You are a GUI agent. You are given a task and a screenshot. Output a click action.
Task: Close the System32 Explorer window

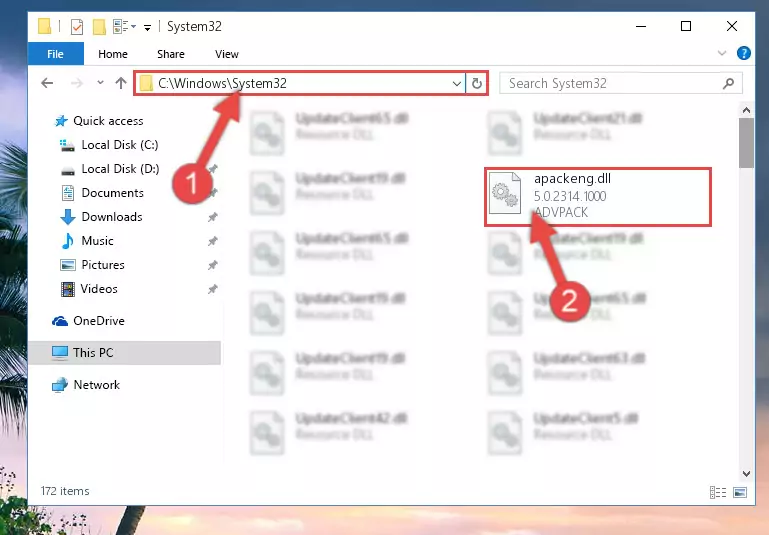coord(731,26)
